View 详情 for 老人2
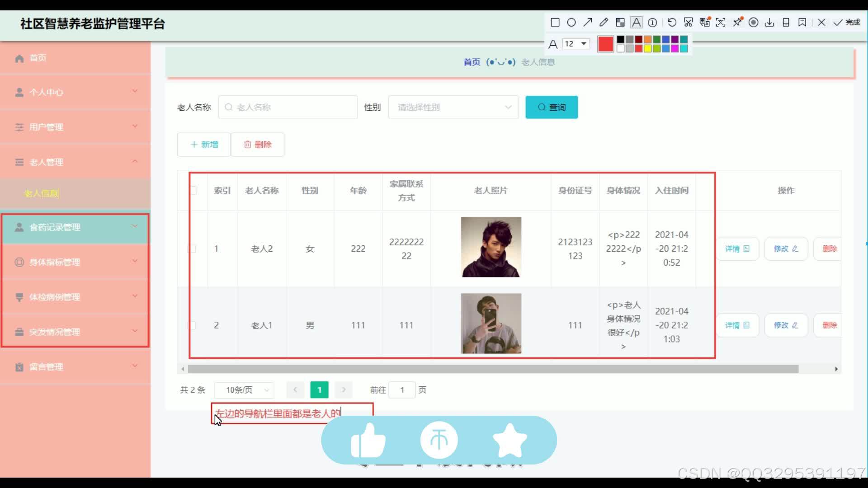Viewport: 868px width, 488px height. point(737,249)
